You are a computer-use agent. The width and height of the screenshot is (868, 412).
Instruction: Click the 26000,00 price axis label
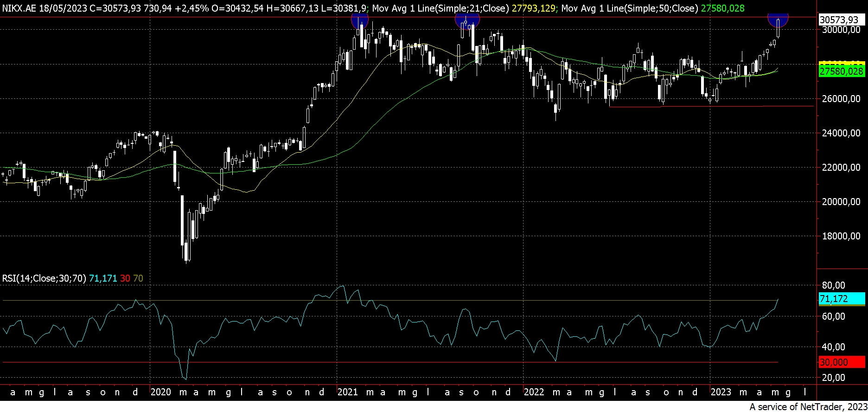(x=840, y=99)
